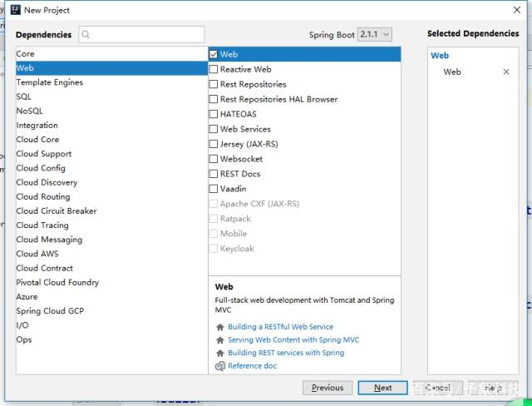Focus the Dependencies search field
This screenshot has width=532, height=406.
pos(141,34)
